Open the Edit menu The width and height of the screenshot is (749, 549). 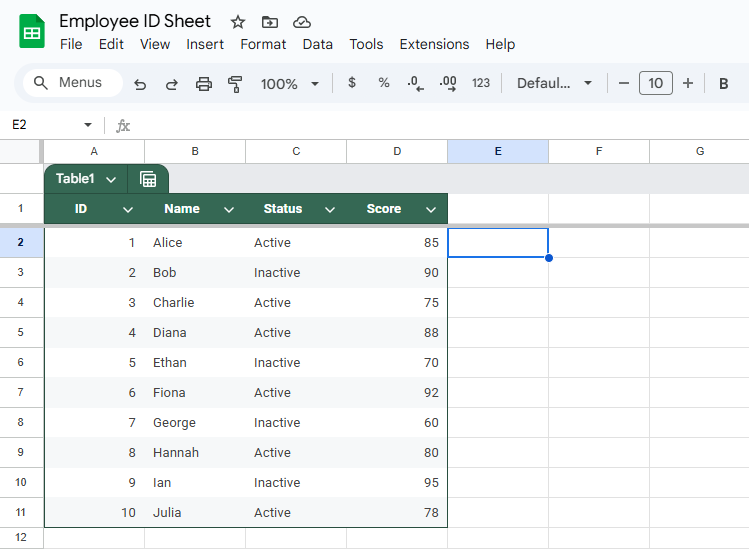point(111,44)
